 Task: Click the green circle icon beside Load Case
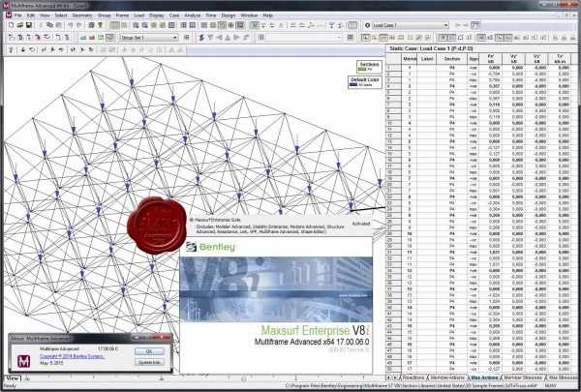point(368,25)
